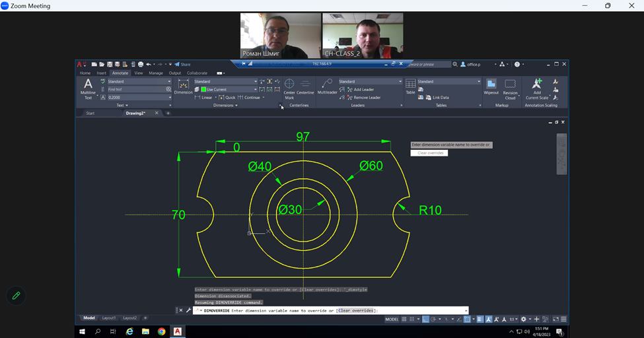The width and height of the screenshot is (644, 338).
Task: Select the Wipeout tool
Action: tap(491, 86)
